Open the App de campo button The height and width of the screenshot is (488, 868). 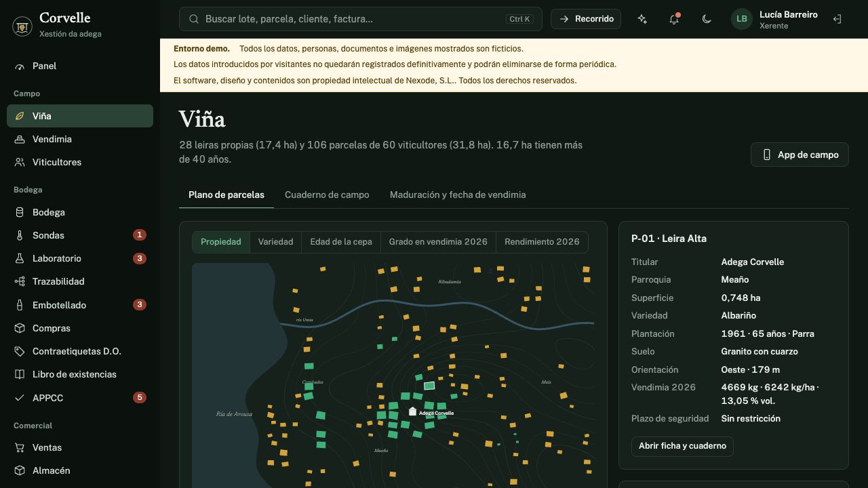800,155
